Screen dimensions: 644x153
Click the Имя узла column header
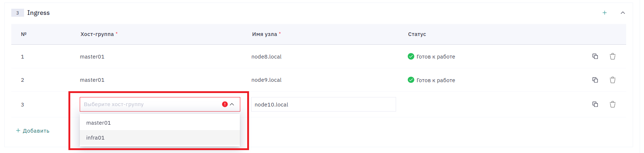265,34
